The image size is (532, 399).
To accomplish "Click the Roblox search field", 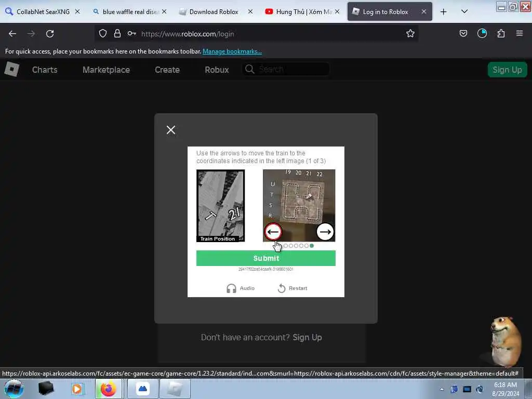I will click(286, 69).
